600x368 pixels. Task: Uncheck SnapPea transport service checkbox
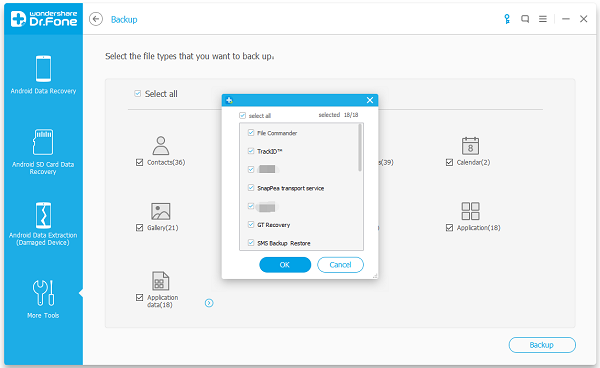click(251, 187)
